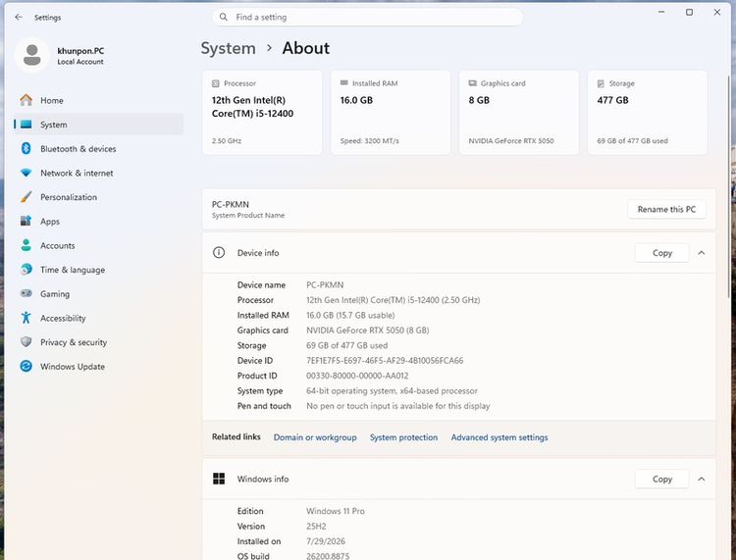This screenshot has width=736, height=560.
Task: Open Accounts settings
Action: 98,245
